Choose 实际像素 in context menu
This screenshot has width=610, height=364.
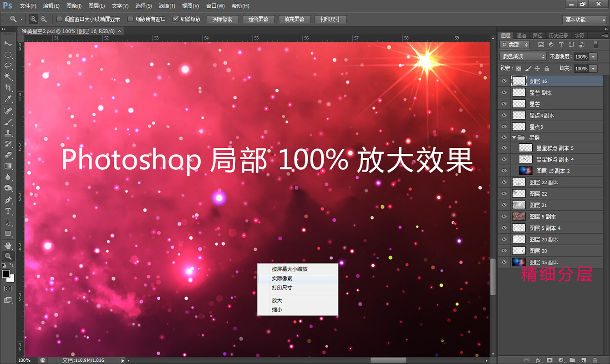pyautogui.click(x=298, y=278)
